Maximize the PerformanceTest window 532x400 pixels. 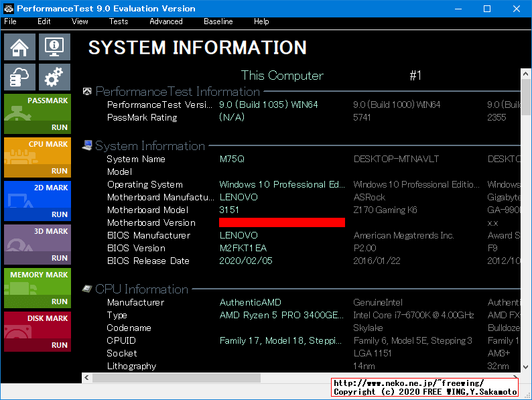pyautogui.click(x=487, y=9)
